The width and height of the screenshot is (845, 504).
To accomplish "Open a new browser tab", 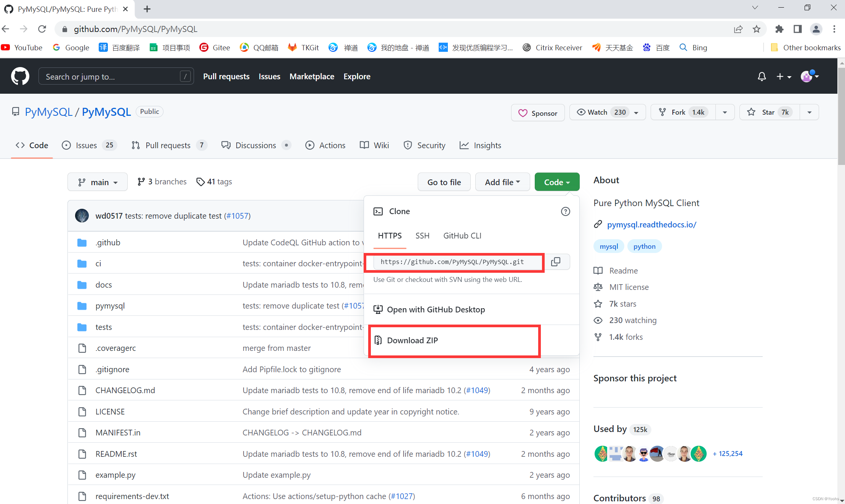I will point(147,9).
